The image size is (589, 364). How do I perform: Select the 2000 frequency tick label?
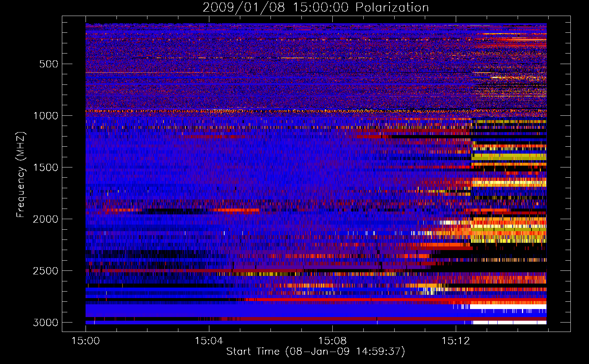[x=46, y=219]
